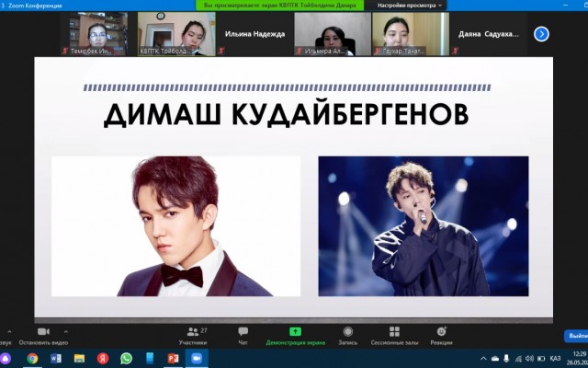
Task: Select Ильина Надежда participant tile
Action: pos(254,34)
